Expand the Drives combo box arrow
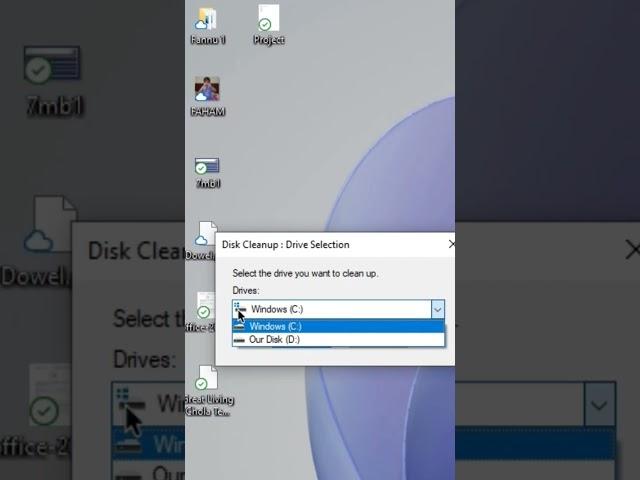 pyautogui.click(x=438, y=309)
